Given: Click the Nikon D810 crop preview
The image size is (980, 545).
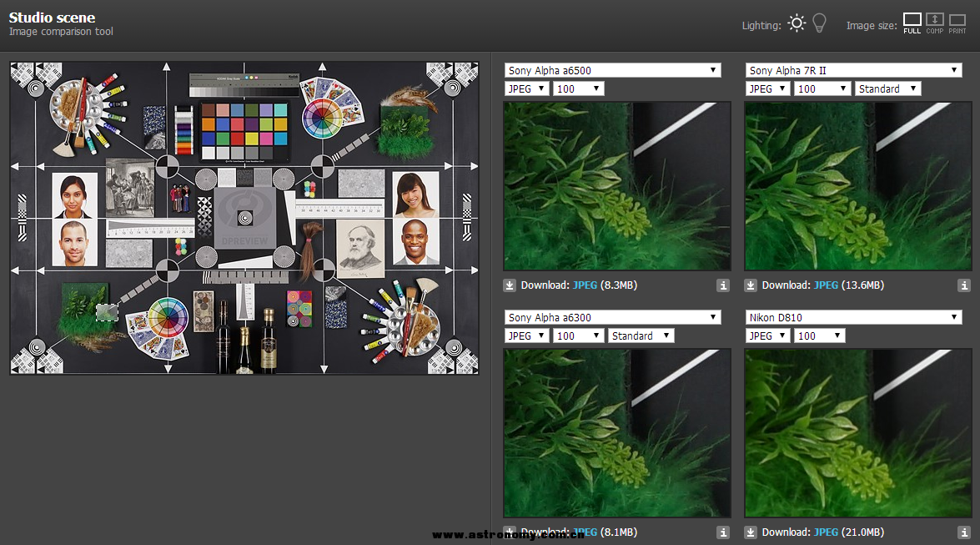Looking at the screenshot, I should (858, 433).
